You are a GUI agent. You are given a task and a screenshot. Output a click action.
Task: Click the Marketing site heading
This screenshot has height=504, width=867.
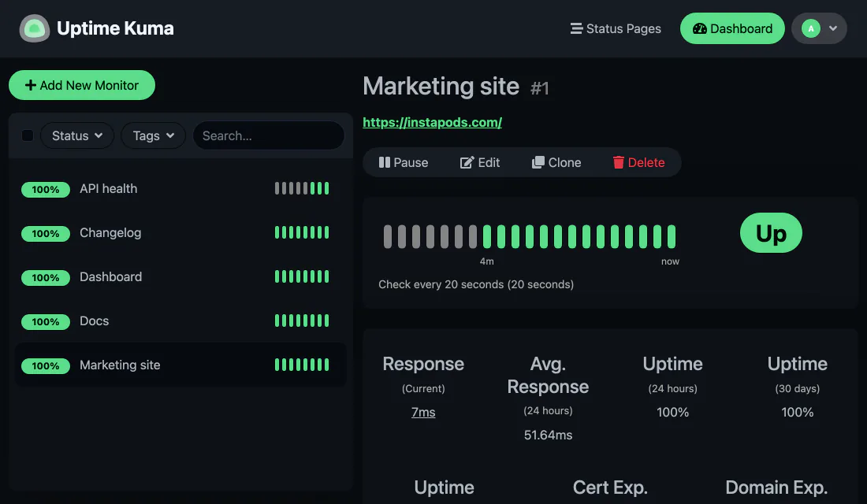click(441, 86)
